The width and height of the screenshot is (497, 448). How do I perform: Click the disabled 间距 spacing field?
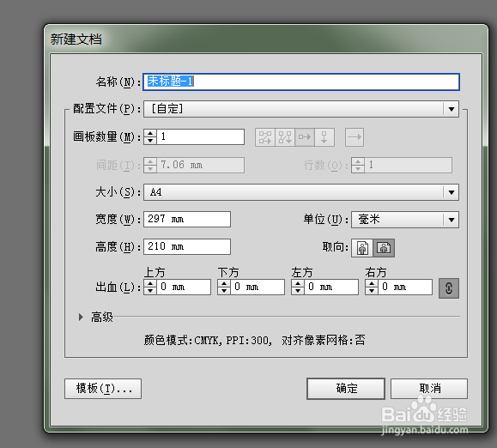tap(200, 165)
